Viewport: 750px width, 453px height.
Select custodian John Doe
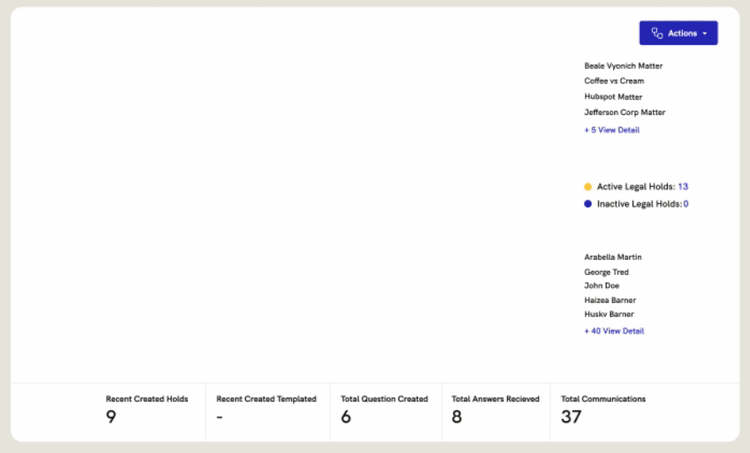tap(602, 286)
